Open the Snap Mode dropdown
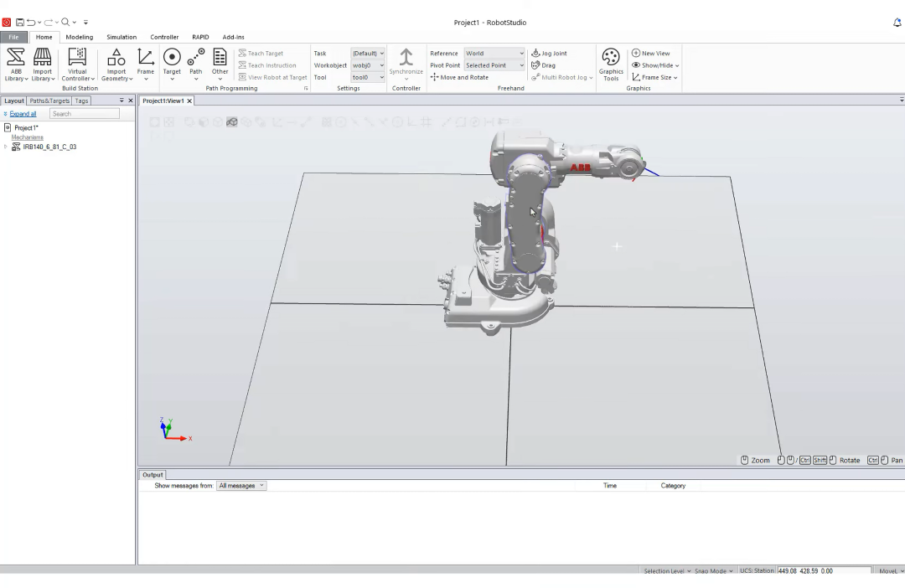 coord(713,570)
